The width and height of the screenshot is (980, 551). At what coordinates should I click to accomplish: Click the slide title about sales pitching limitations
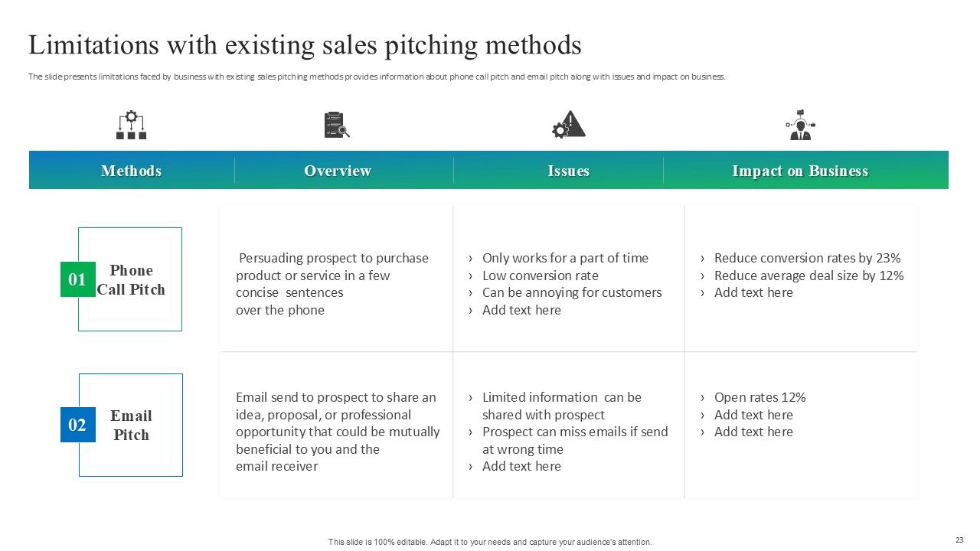[305, 45]
